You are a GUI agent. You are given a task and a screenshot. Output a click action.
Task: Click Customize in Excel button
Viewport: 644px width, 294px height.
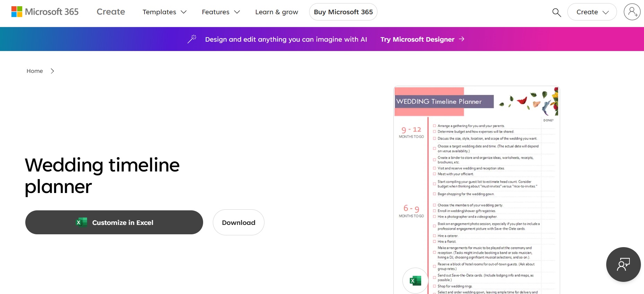[114, 222]
